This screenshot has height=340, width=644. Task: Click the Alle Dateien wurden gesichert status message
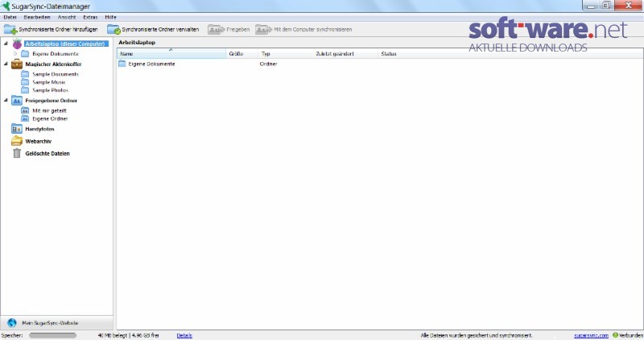click(x=477, y=335)
